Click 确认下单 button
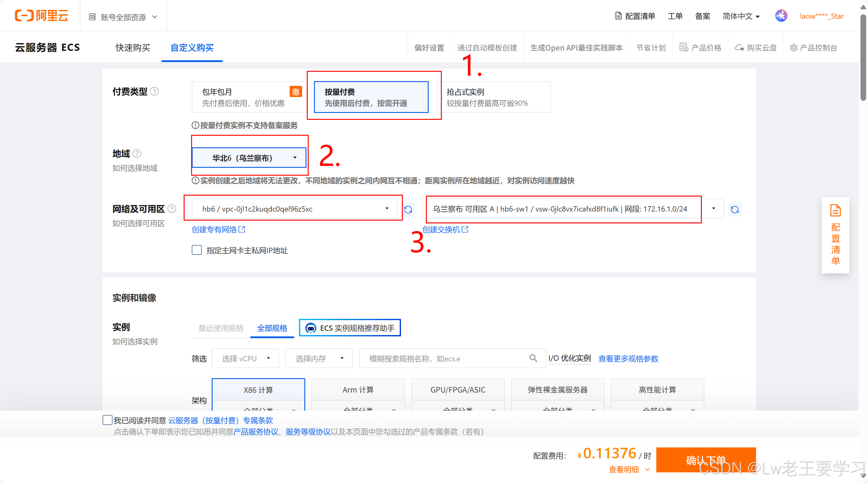 [x=706, y=460]
